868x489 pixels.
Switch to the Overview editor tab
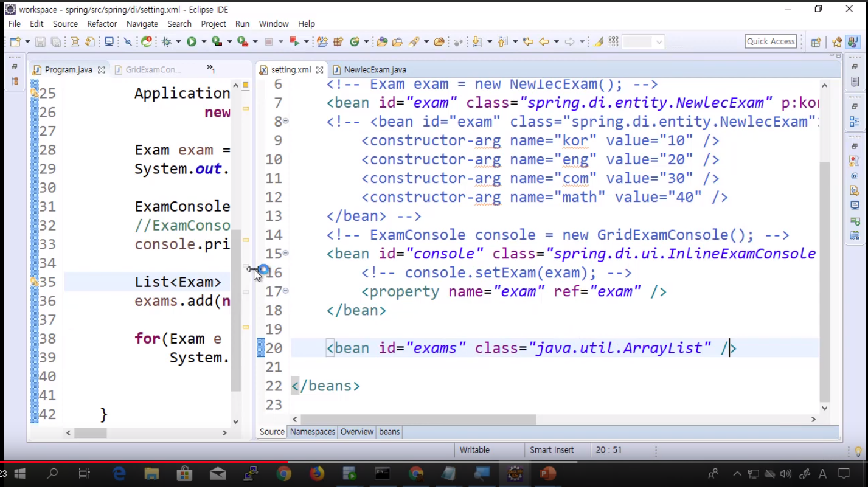357,432
